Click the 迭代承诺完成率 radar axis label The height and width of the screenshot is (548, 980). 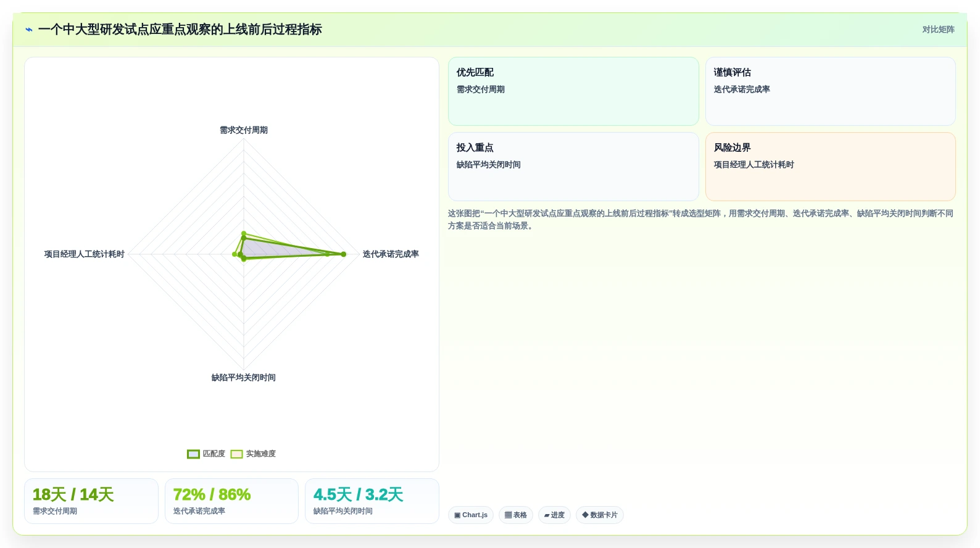(391, 254)
